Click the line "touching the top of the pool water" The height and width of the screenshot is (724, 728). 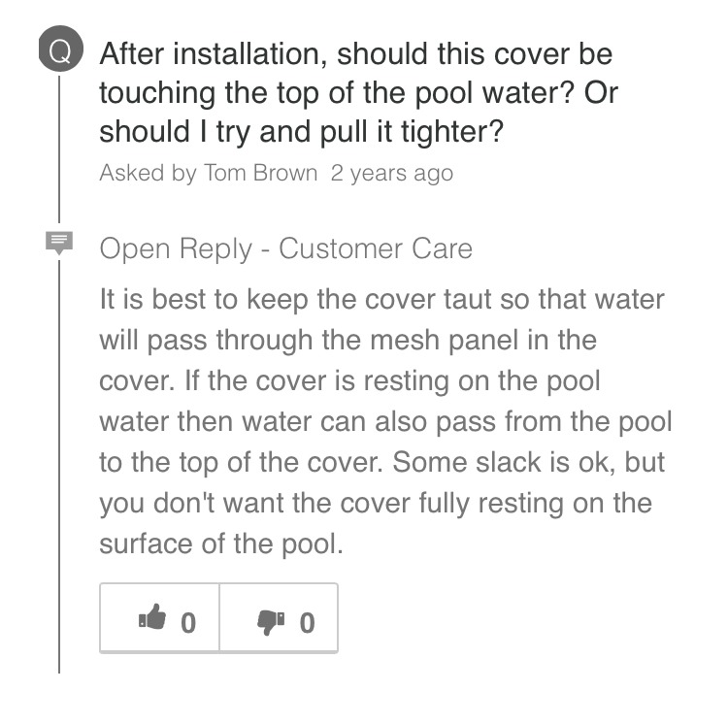[x=358, y=94]
